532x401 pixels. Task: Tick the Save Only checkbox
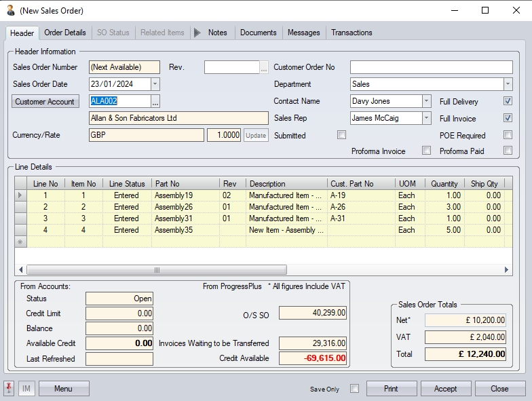click(354, 389)
